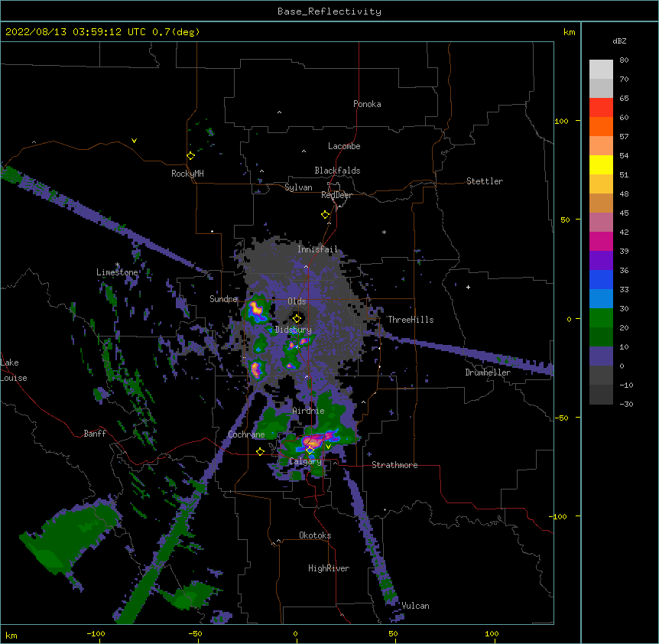Click the Banff town label
The height and width of the screenshot is (644, 659).
pyautogui.click(x=95, y=434)
